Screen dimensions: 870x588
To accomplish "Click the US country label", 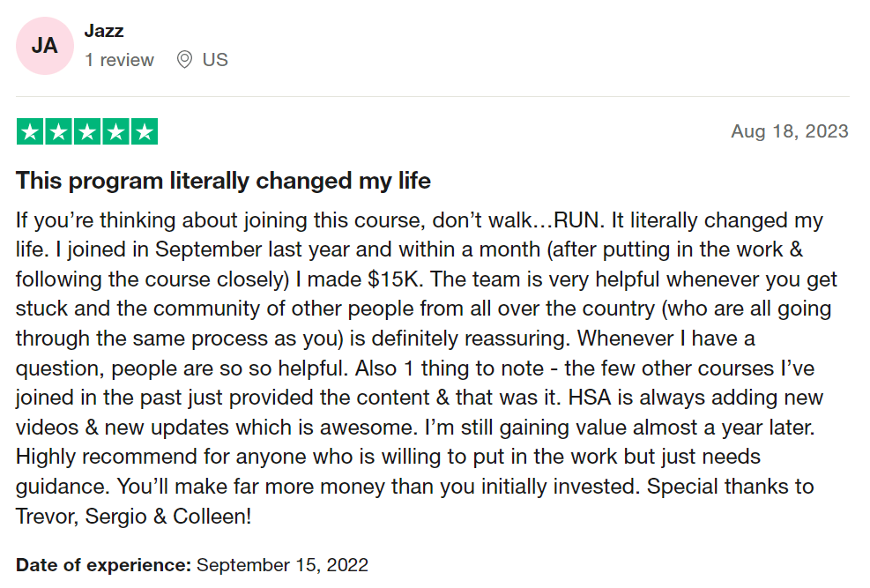I will pyautogui.click(x=215, y=60).
